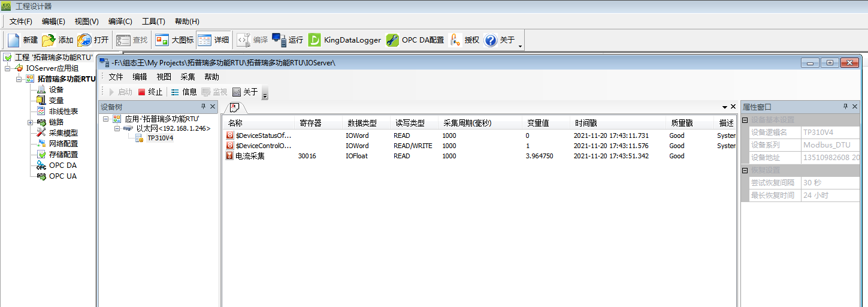Open the 编译(C) menu
This screenshot has width=868, height=307.
(120, 22)
